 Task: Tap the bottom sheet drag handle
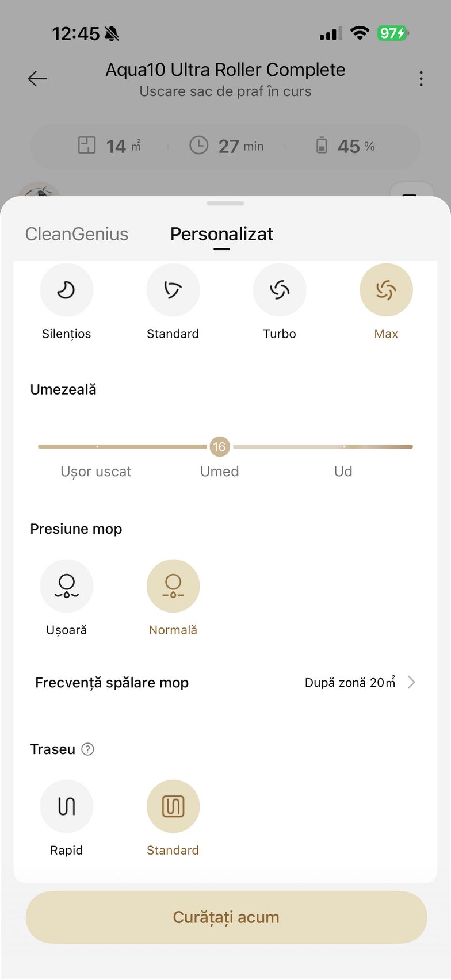coord(225,204)
